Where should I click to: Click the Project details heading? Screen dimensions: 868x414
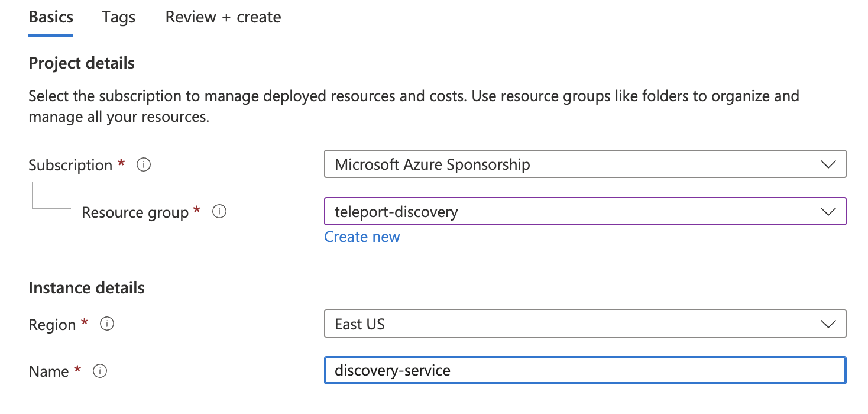click(82, 63)
